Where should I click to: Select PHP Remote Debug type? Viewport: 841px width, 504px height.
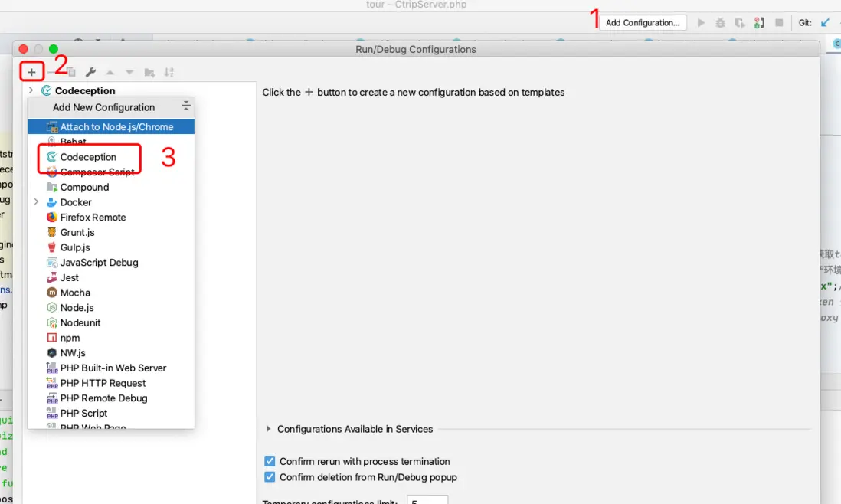tap(111, 398)
